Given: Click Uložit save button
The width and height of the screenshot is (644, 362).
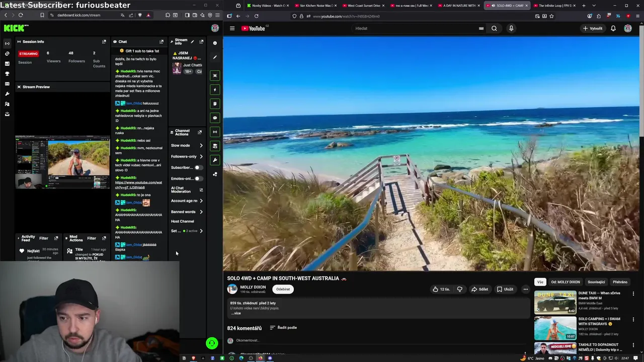Looking at the screenshot, I should [x=505, y=289].
